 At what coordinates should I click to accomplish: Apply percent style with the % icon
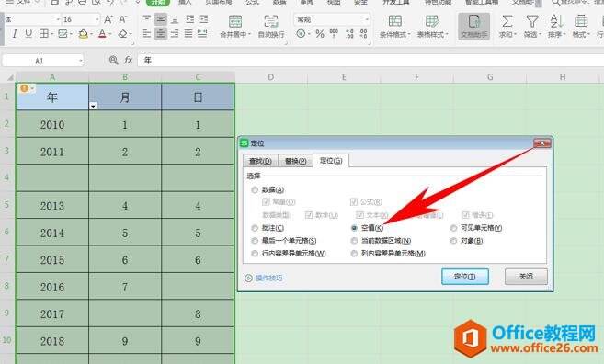[x=320, y=34]
